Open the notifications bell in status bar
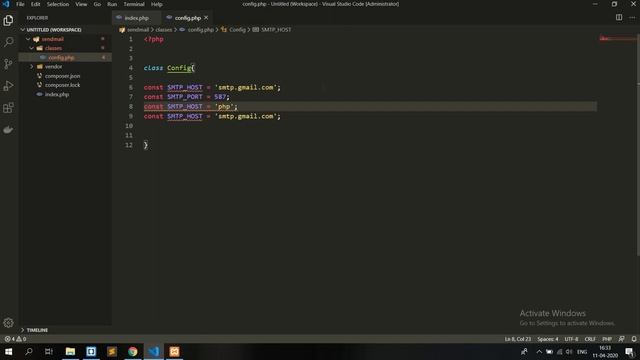 [x=633, y=339]
